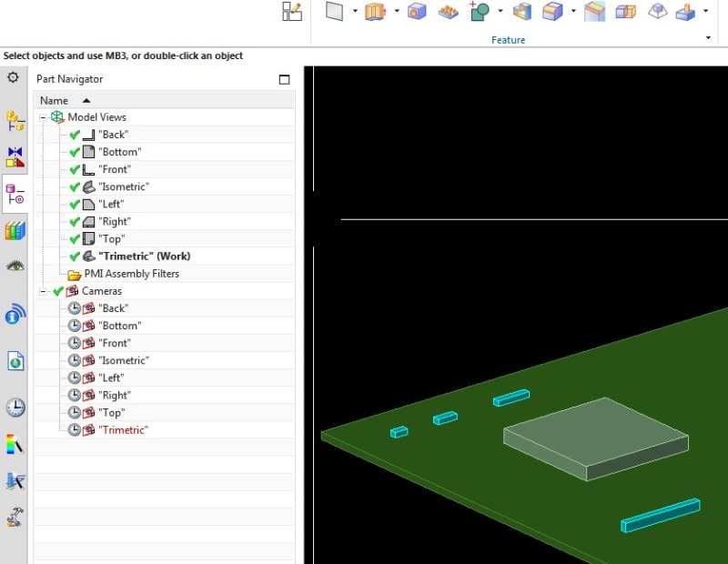Select the "Left" camera entry

[111, 378]
